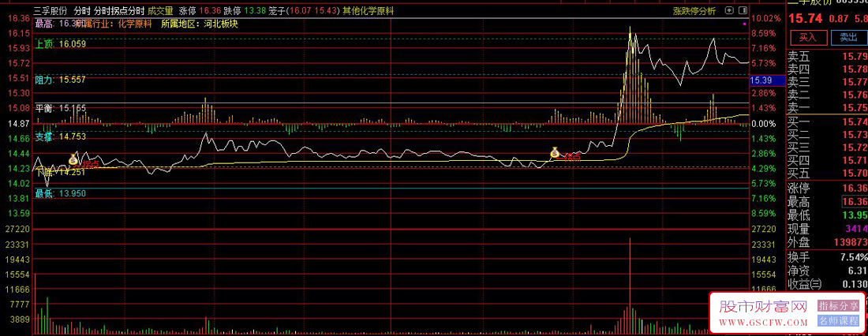Select 分时拐点分时 indicator name

pyautogui.click(x=119, y=10)
